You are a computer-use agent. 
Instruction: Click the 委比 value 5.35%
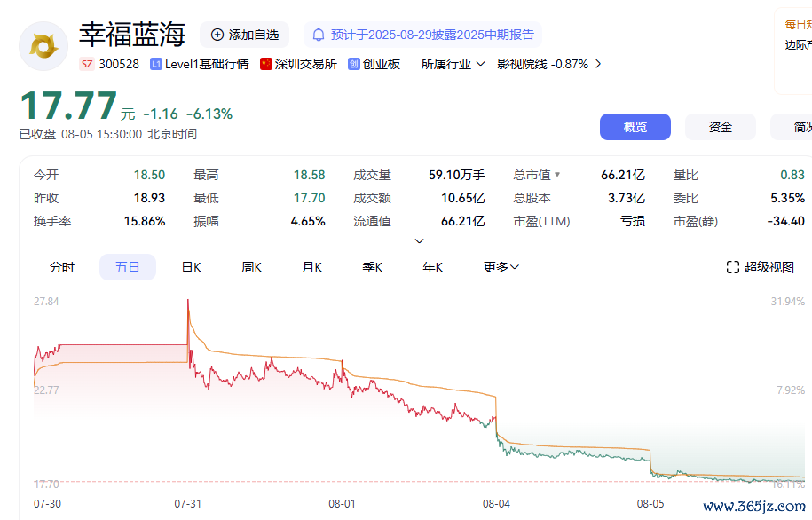pyautogui.click(x=788, y=199)
